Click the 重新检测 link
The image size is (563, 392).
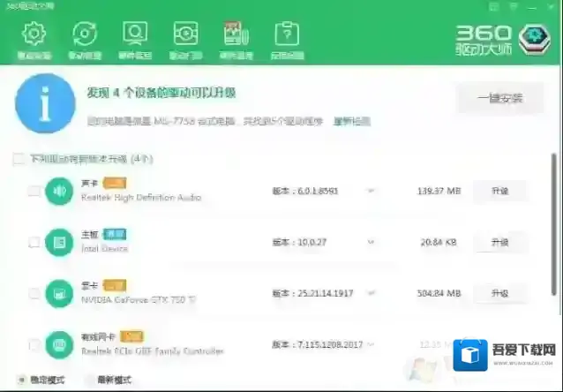(349, 121)
